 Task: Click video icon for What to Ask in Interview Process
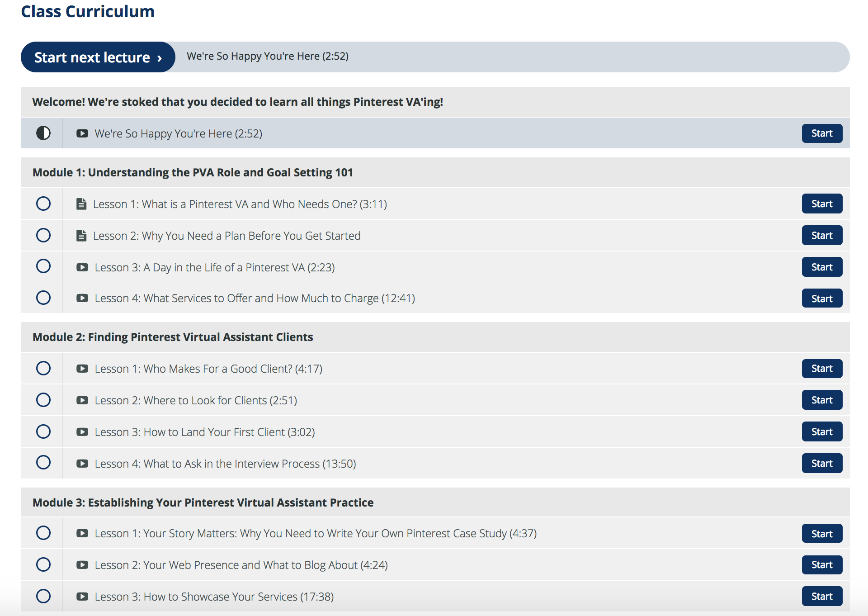pos(82,464)
